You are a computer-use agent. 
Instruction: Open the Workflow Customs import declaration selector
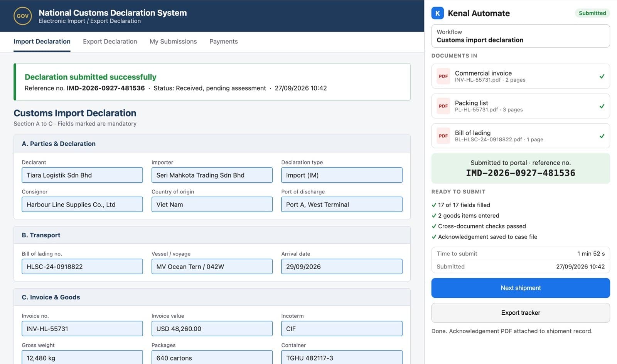click(521, 36)
